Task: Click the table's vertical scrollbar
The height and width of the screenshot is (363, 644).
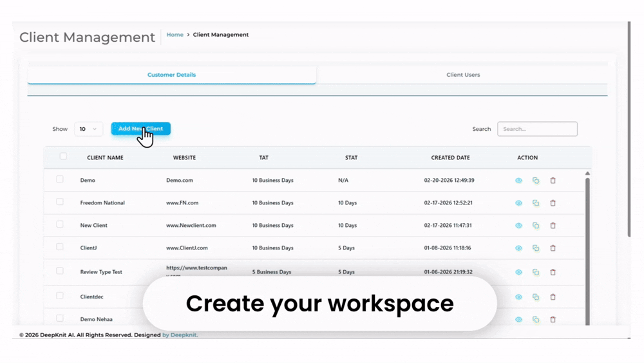Action: [587, 251]
